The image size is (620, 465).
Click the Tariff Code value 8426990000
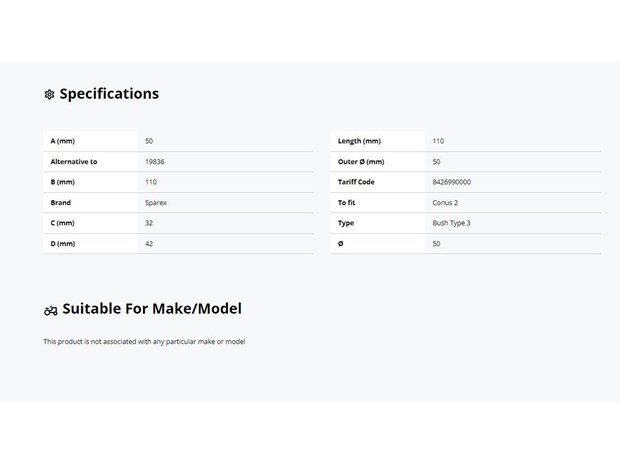coord(452,182)
